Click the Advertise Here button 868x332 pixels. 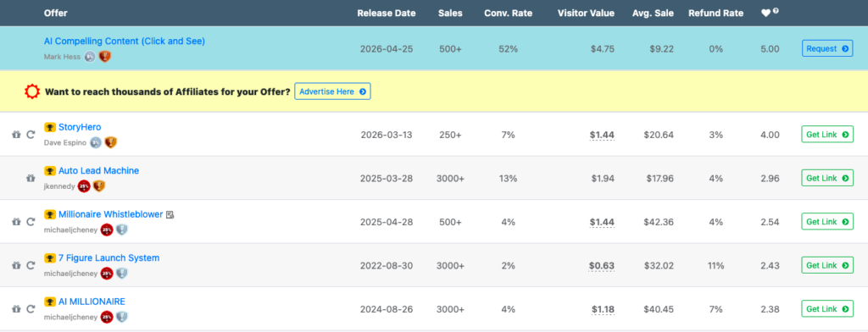click(332, 91)
